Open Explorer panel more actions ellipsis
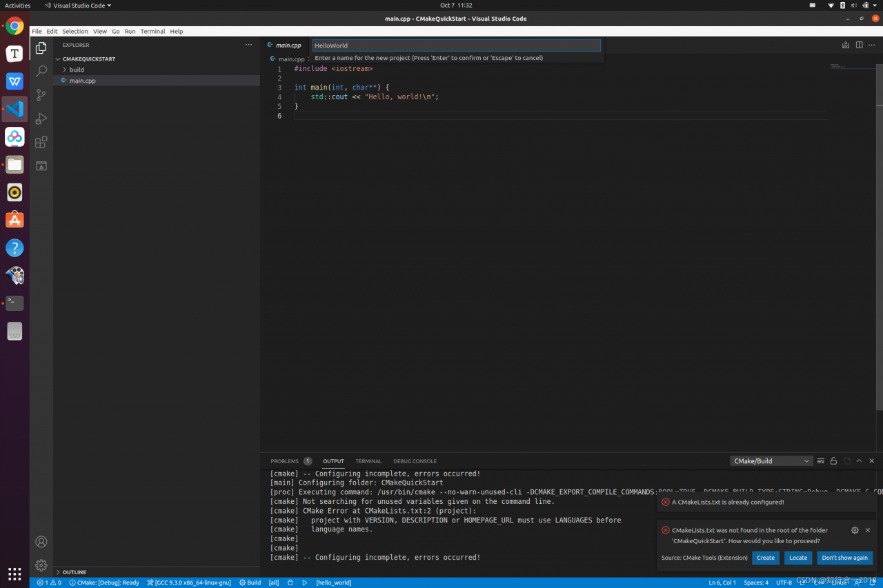Screen dimensions: 883x588 click(x=248, y=45)
